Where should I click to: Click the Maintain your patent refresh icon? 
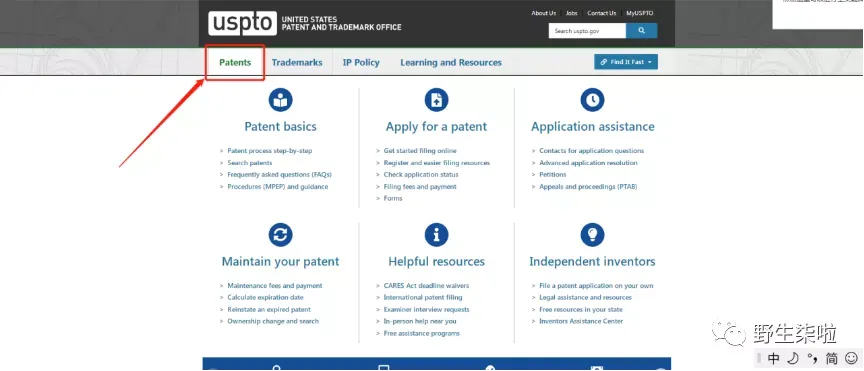click(x=280, y=235)
